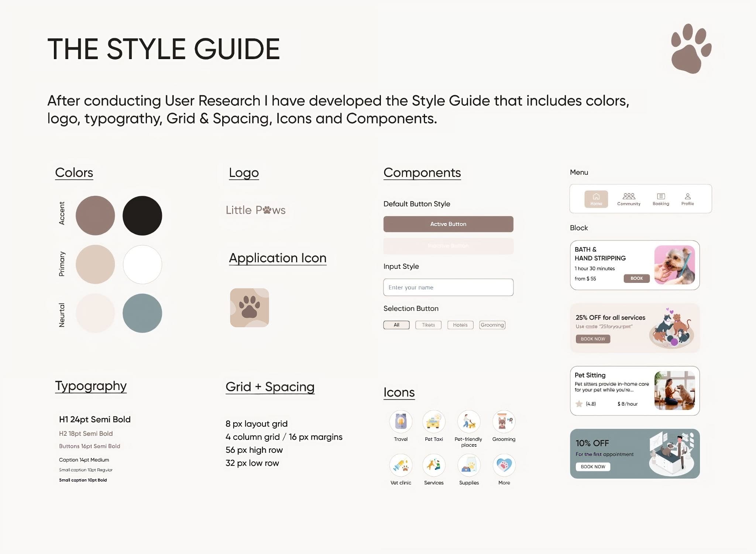Select the All filter chip

coord(396,325)
